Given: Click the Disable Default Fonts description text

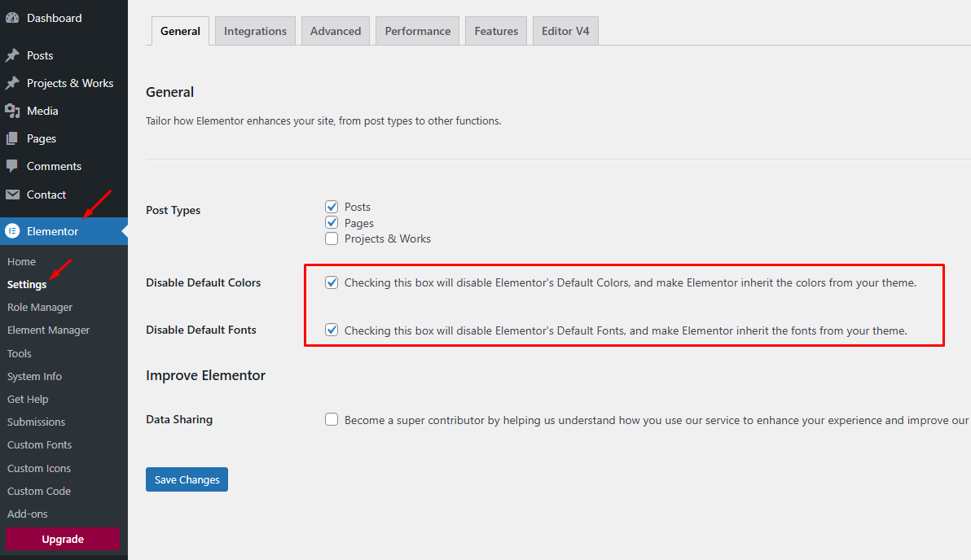Looking at the screenshot, I should pos(626,330).
